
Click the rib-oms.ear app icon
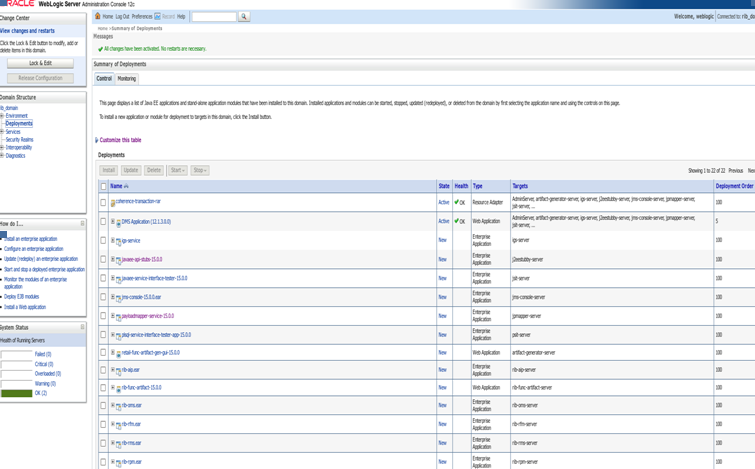pyautogui.click(x=118, y=406)
